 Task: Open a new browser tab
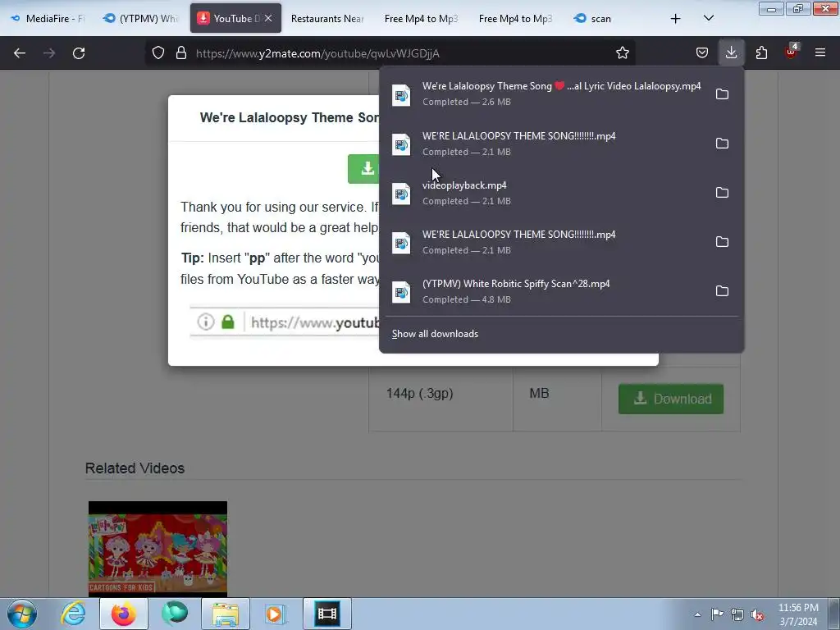point(676,19)
